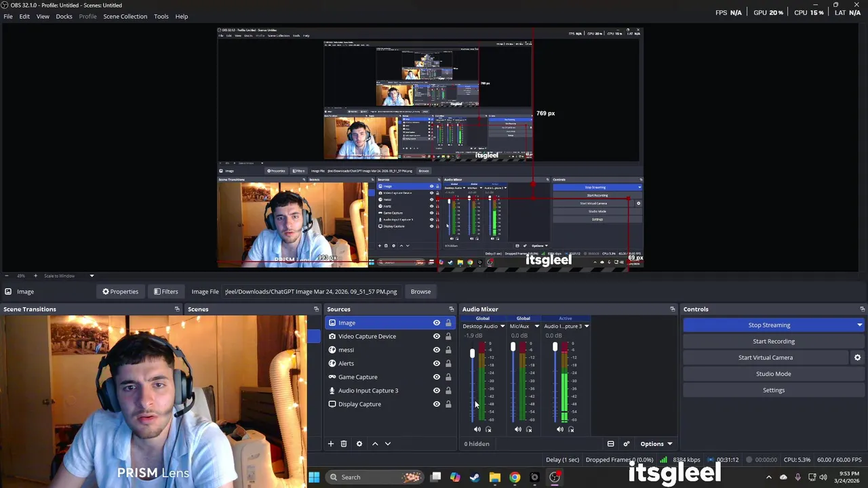The height and width of the screenshot is (488, 868).
Task: Click the Image File path field
Action: click(311, 291)
